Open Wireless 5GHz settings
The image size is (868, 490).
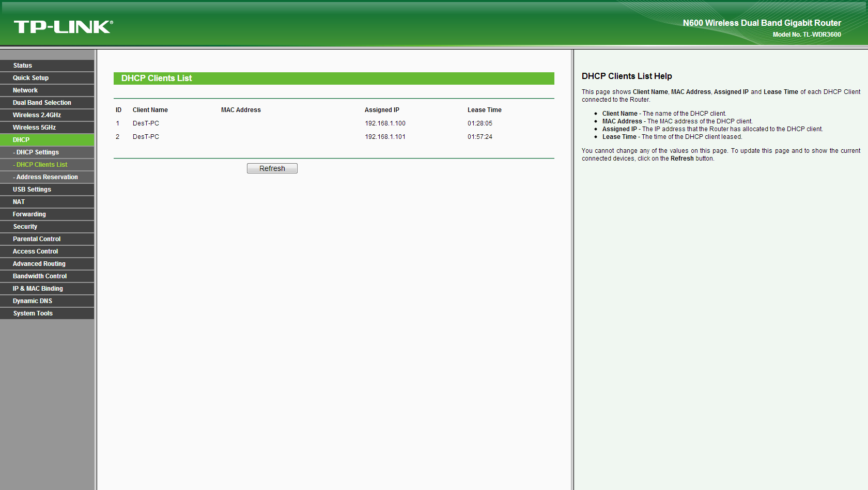47,128
